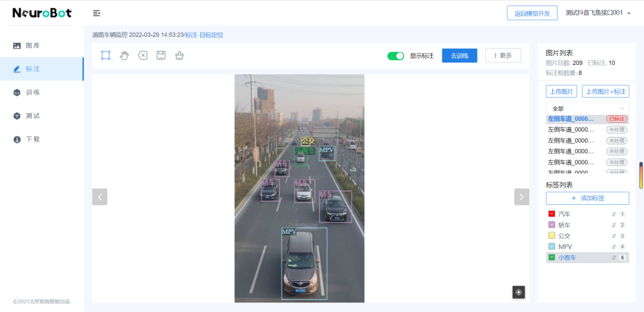644x312 pixels.
Task: Select the 轿车 label name
Action: (564, 225)
